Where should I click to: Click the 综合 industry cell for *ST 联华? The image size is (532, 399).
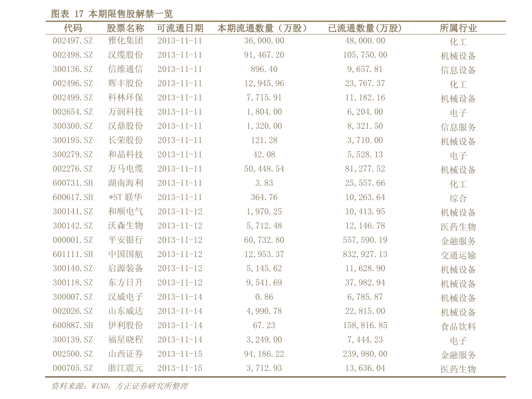458,198
